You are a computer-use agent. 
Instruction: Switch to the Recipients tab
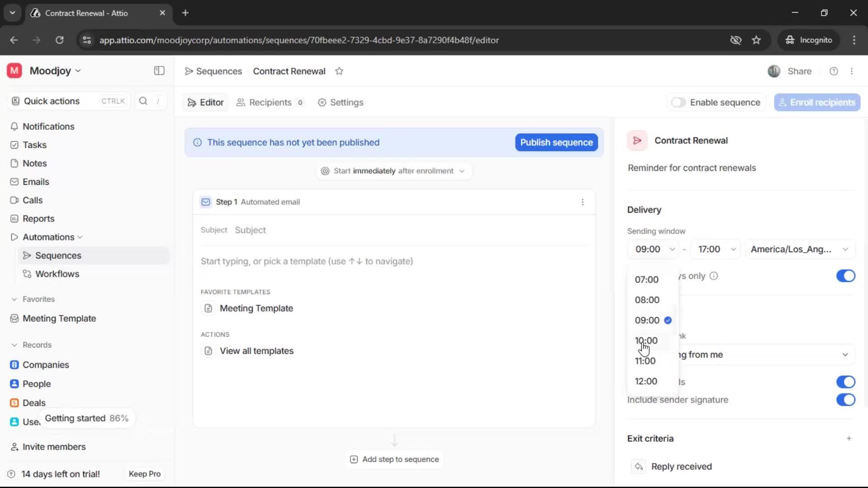coord(270,103)
